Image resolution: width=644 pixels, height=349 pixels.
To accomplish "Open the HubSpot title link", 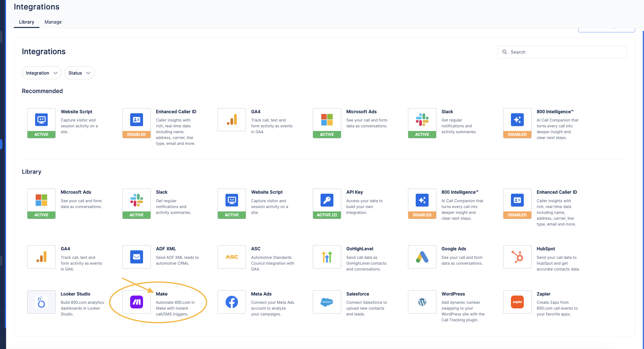I will pyautogui.click(x=546, y=249).
